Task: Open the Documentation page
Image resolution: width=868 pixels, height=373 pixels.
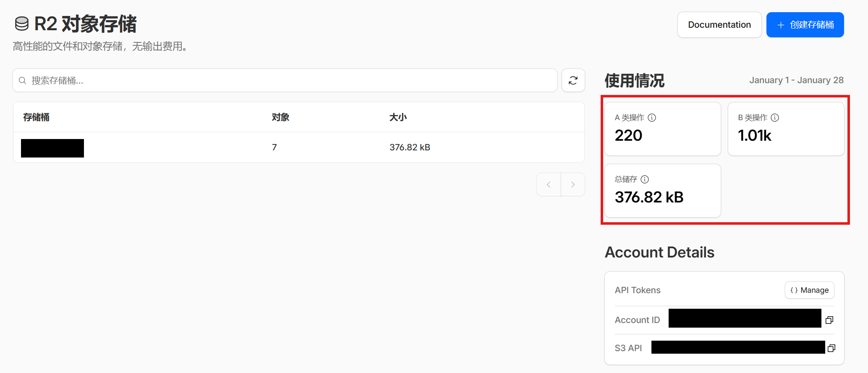Action: (x=719, y=25)
